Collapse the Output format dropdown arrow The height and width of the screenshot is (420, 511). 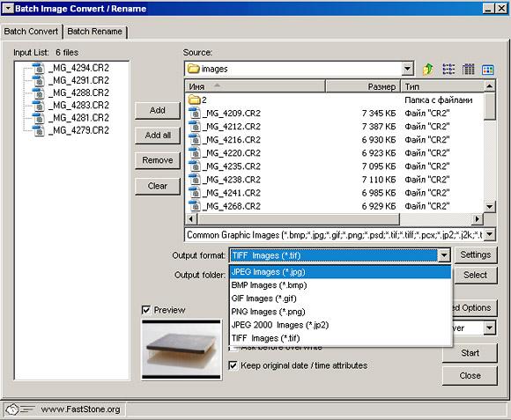444,255
